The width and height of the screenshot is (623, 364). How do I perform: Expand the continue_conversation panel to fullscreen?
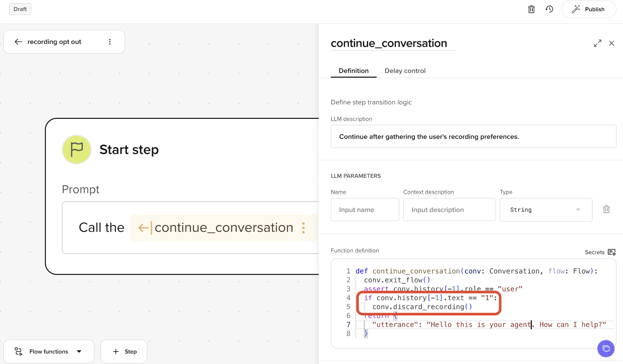(x=598, y=43)
